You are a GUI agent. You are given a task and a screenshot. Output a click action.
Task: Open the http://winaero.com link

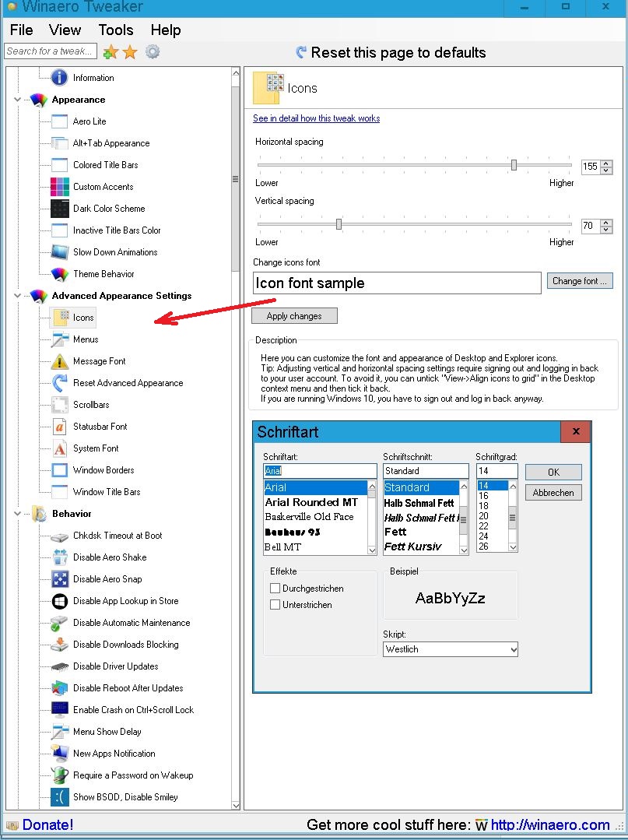550,825
